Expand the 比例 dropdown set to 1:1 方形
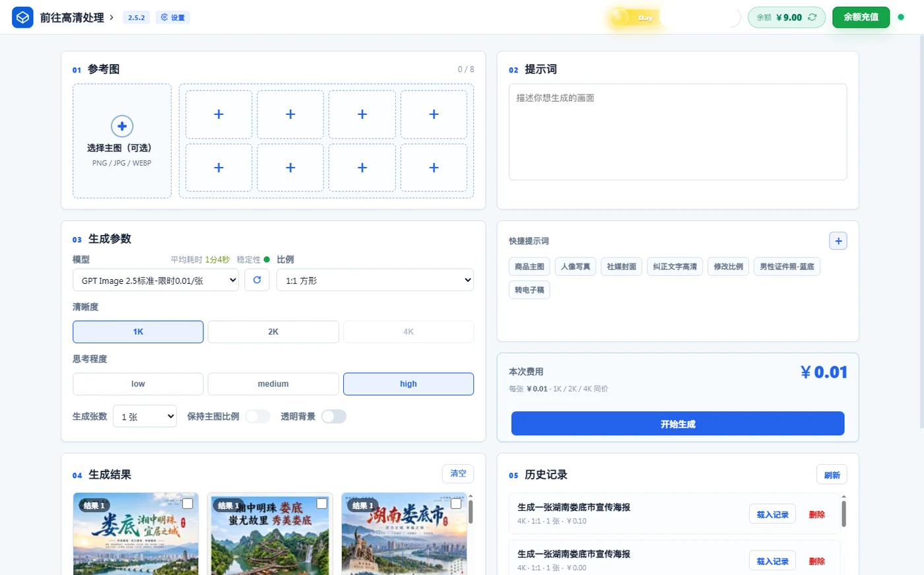Image resolution: width=924 pixels, height=575 pixels. (x=375, y=280)
